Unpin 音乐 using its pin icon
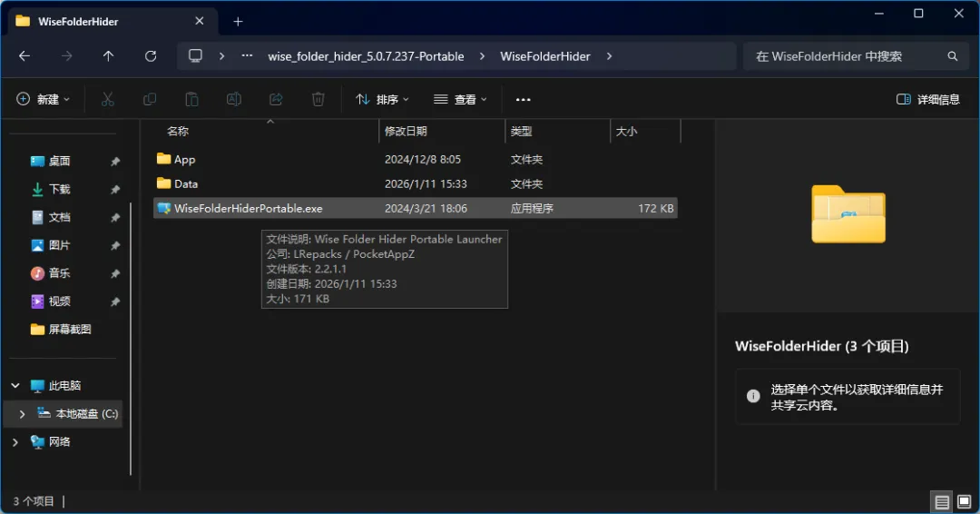The height and width of the screenshot is (514, 980). (115, 274)
